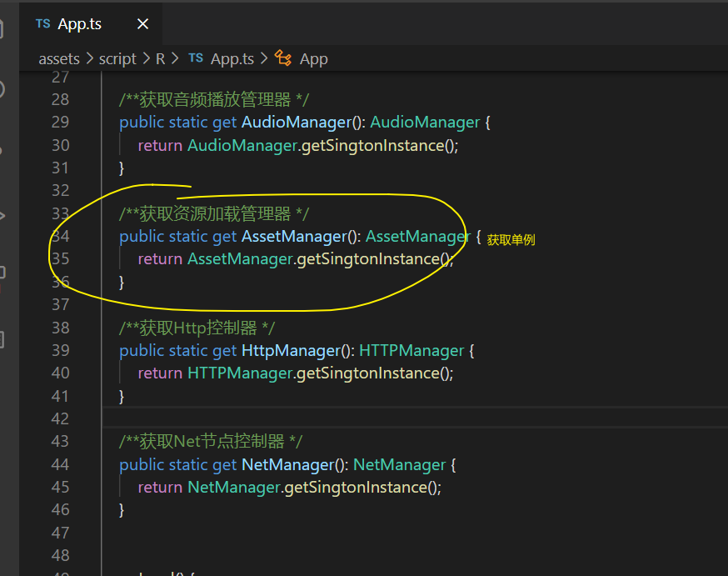Viewport: 728px width, 576px height.
Task: Select the App class breadcrumb item
Action: pyautogui.click(x=313, y=59)
